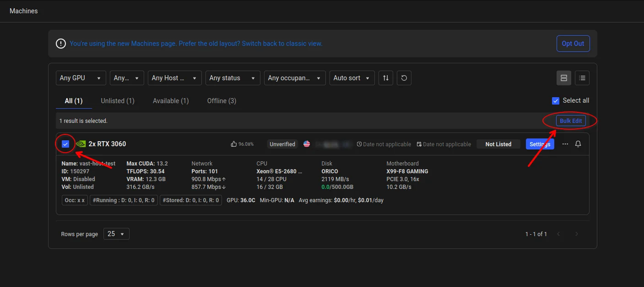Click the 2119 MB/s disk speed
Screen dimensions: 644x287
click(x=335, y=179)
